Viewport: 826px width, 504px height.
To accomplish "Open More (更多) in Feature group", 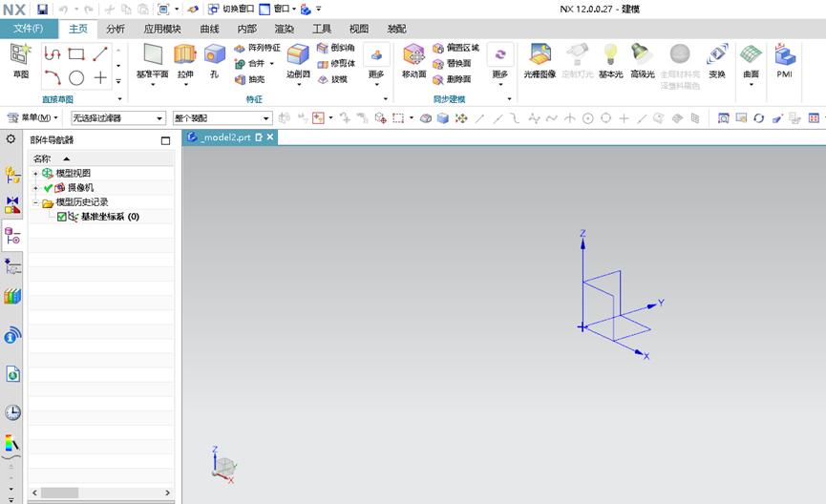I will (x=376, y=63).
